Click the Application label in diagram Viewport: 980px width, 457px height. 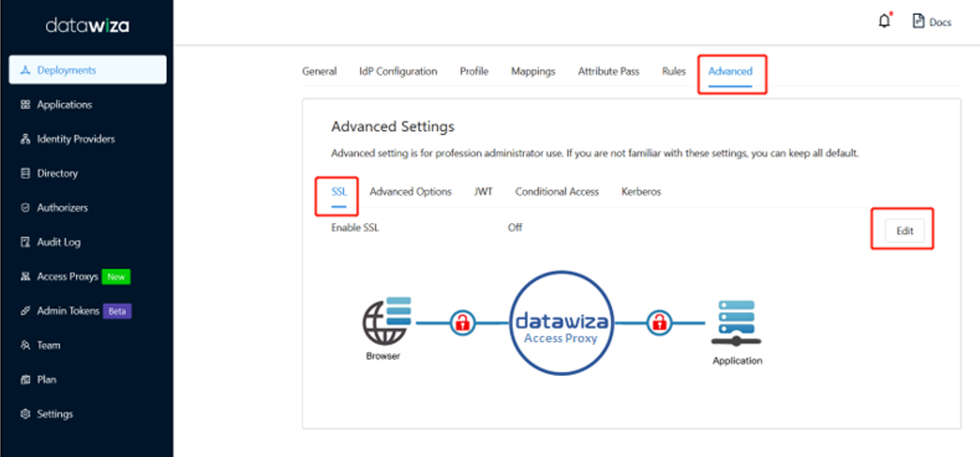(737, 360)
